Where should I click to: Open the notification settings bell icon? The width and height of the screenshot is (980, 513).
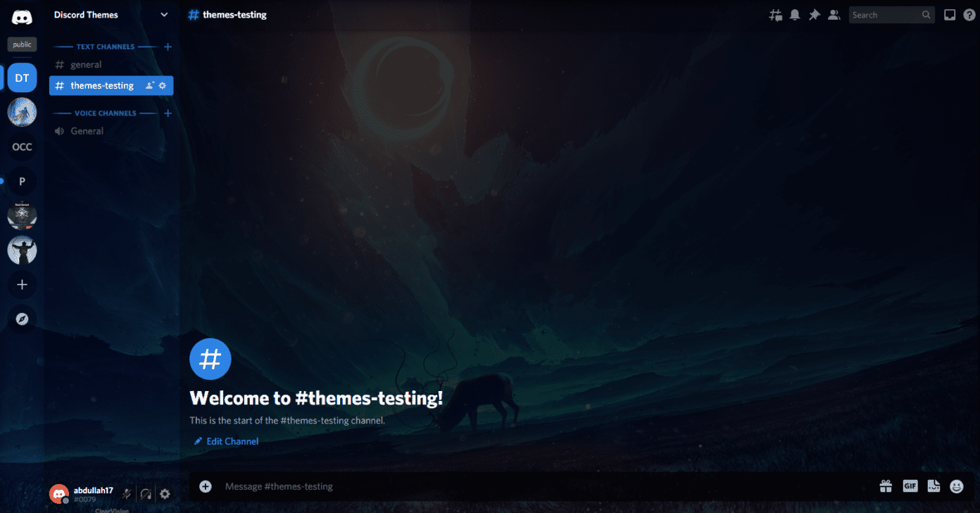(795, 14)
